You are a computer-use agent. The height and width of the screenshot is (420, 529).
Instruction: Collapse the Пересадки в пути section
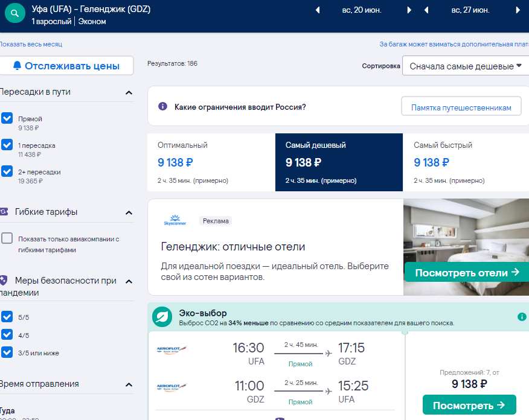coord(129,92)
